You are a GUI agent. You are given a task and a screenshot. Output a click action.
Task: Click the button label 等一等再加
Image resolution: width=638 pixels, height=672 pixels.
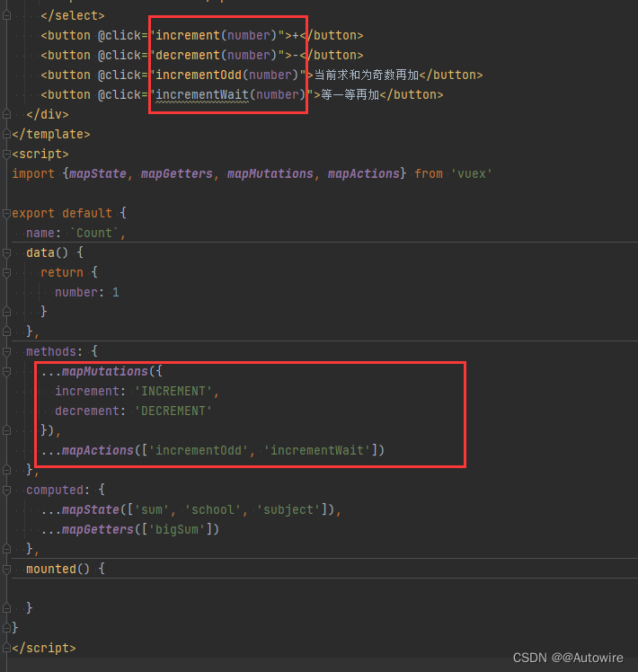(x=350, y=94)
